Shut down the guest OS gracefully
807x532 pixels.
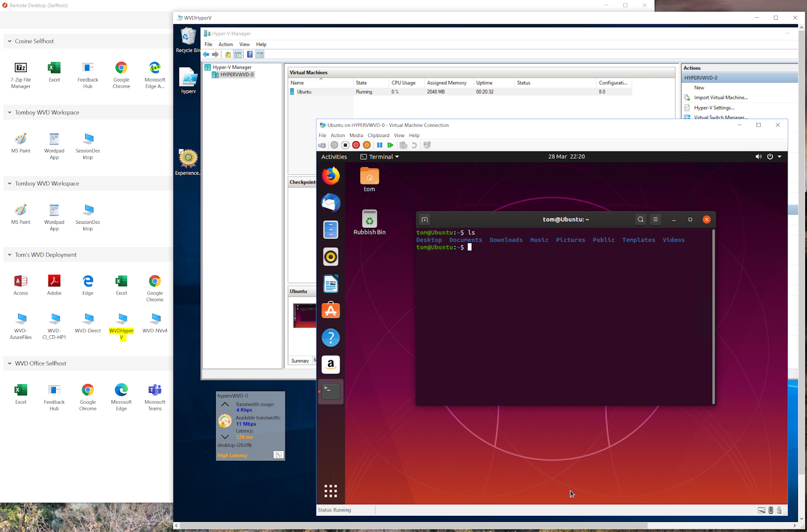(x=356, y=145)
